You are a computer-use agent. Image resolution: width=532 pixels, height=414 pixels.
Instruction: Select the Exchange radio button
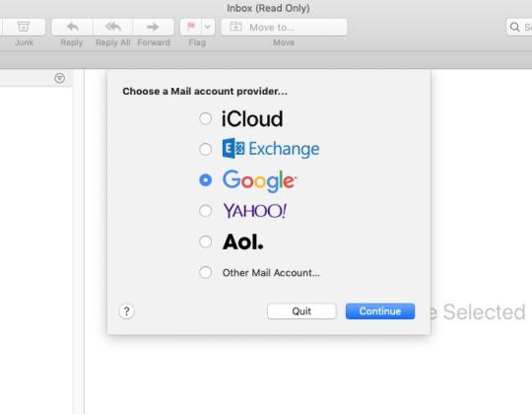[x=205, y=149]
